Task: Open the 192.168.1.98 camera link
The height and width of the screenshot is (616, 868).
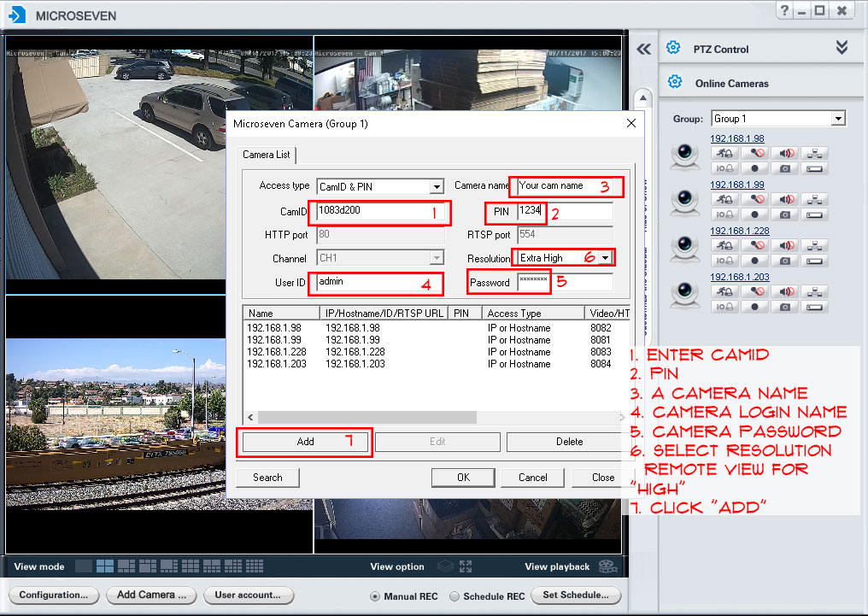Action: (736, 139)
